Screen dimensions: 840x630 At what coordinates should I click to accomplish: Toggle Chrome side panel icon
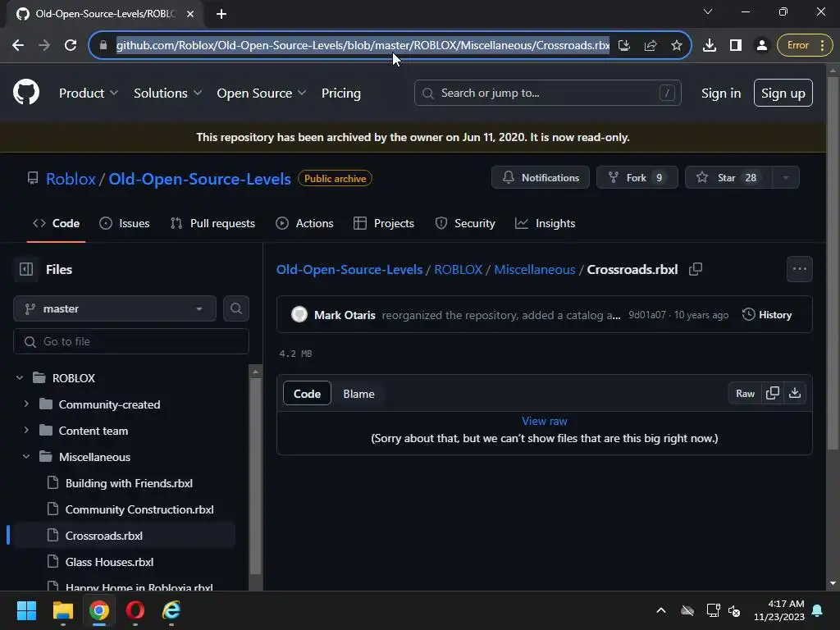736,45
